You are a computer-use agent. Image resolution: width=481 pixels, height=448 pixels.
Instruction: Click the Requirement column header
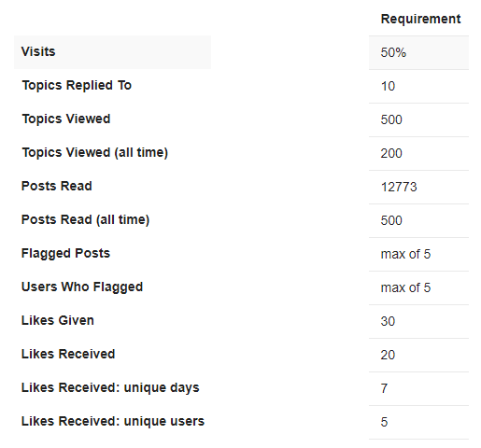point(420,19)
